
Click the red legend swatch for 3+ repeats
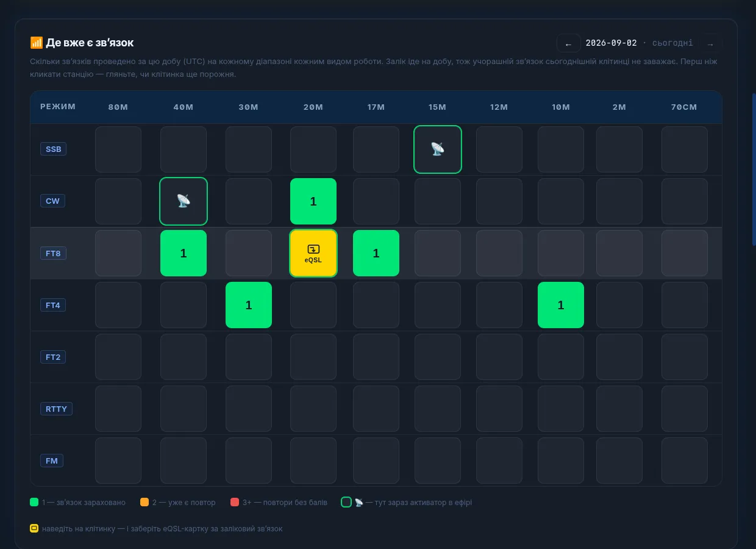pos(235,503)
